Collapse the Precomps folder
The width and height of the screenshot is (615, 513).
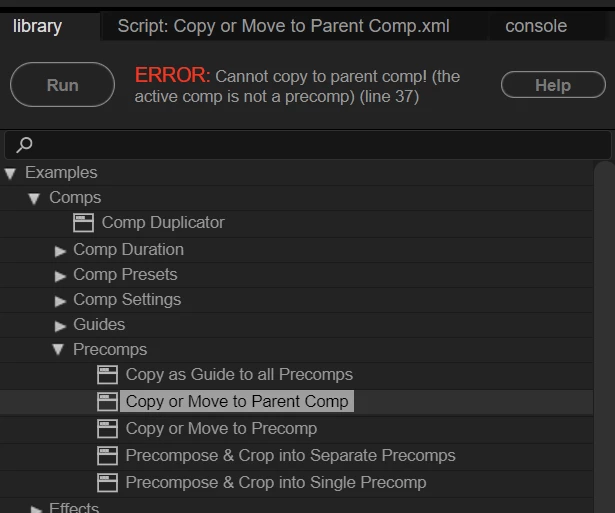point(59,350)
